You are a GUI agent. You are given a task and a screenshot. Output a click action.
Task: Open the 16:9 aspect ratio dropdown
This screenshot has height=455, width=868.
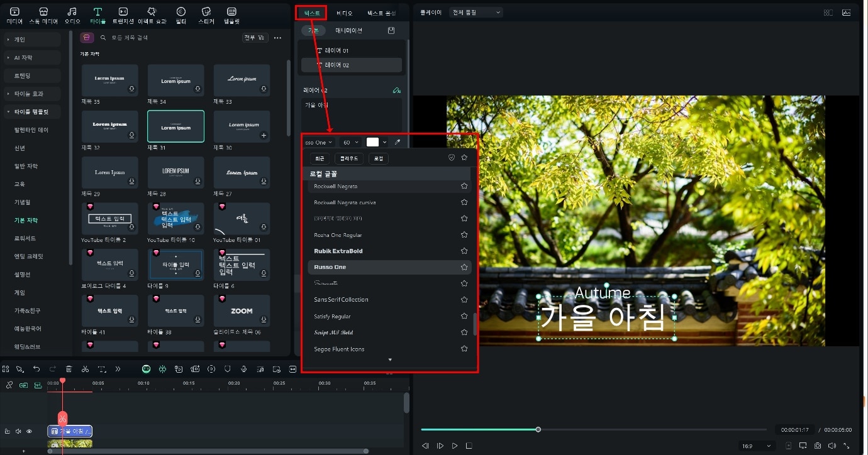click(x=757, y=446)
